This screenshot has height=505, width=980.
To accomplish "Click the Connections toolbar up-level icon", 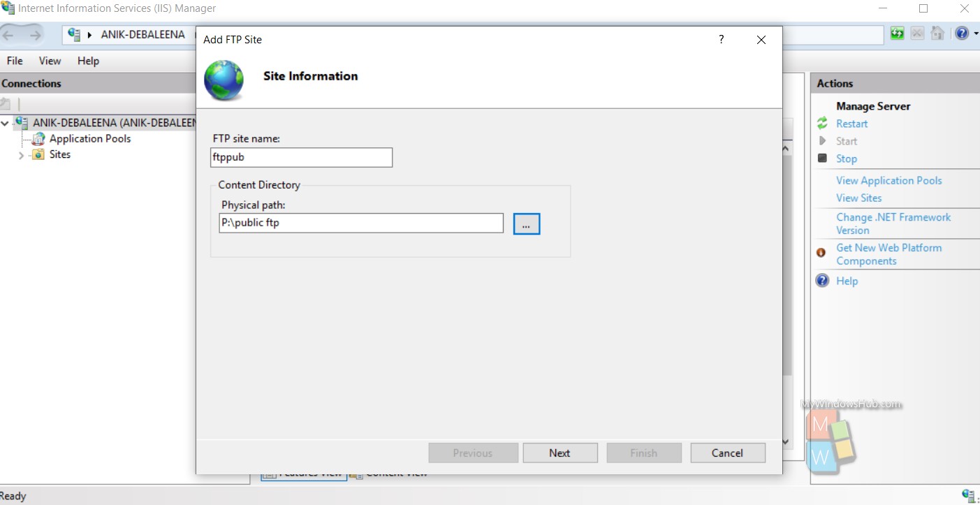I will click(x=6, y=103).
